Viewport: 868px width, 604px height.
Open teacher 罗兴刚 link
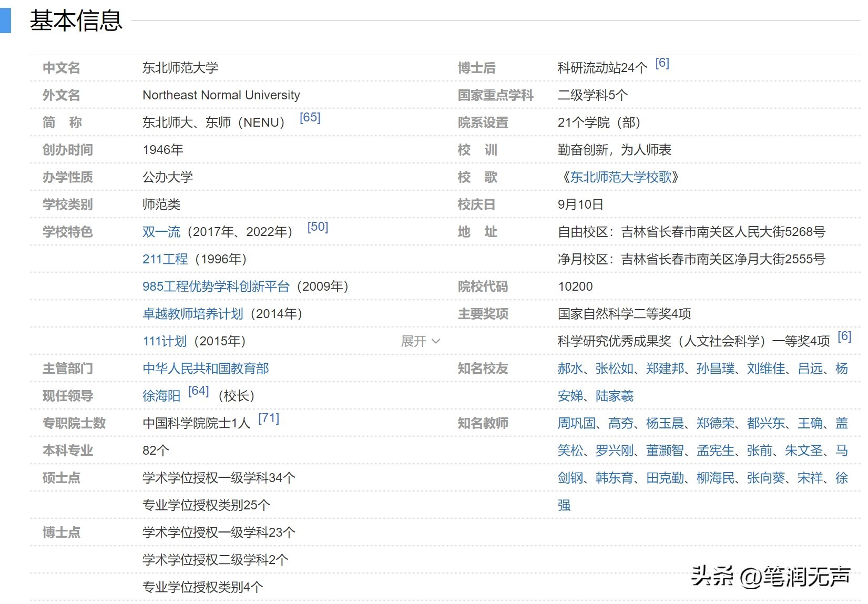(615, 451)
